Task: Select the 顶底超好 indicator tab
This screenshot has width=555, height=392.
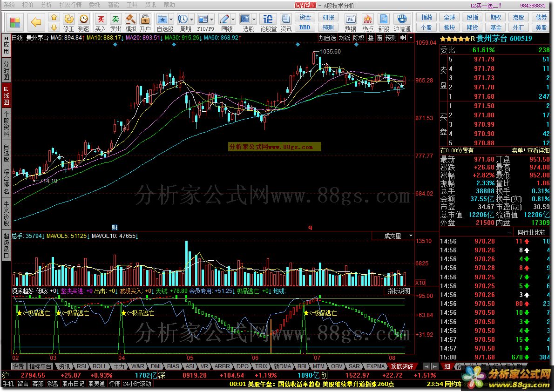Action: pos(402,366)
